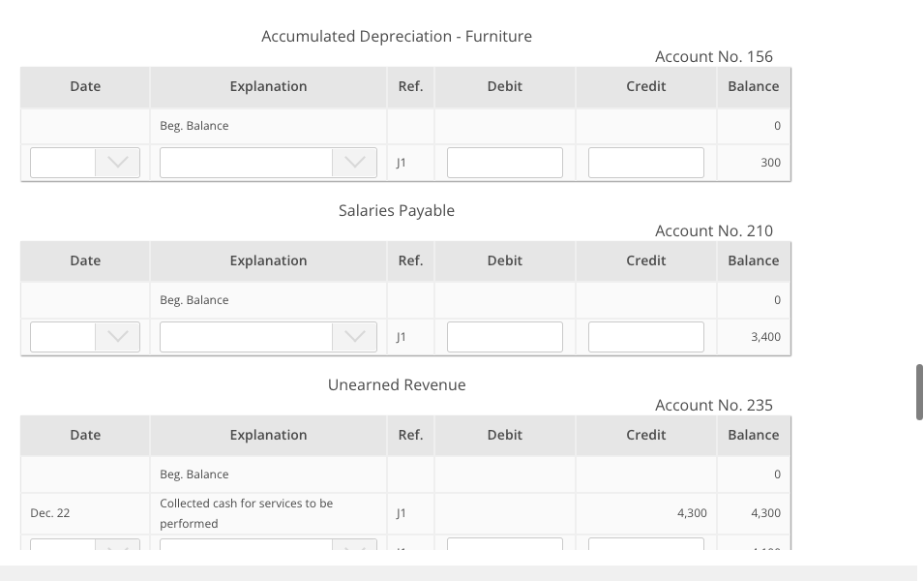Click Credit field in Accumulated Depreciation ledger

(646, 163)
